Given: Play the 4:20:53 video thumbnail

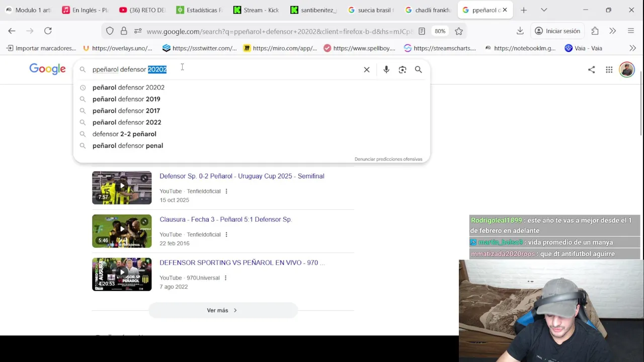Looking at the screenshot, I should click(x=122, y=275).
